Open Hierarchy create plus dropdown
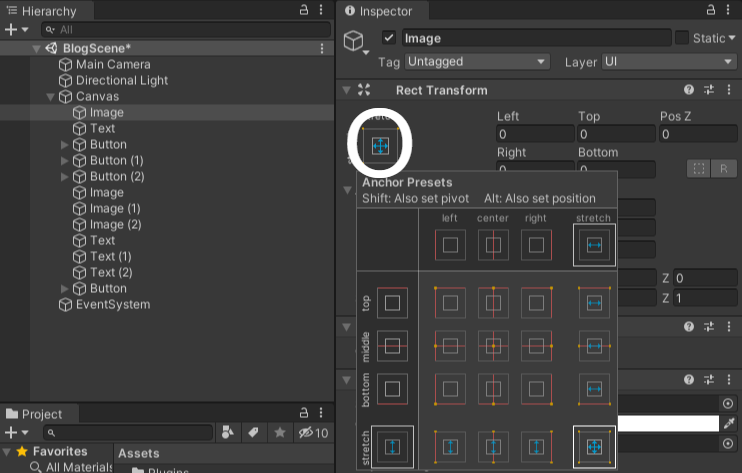The image size is (742, 473). click(x=16, y=29)
